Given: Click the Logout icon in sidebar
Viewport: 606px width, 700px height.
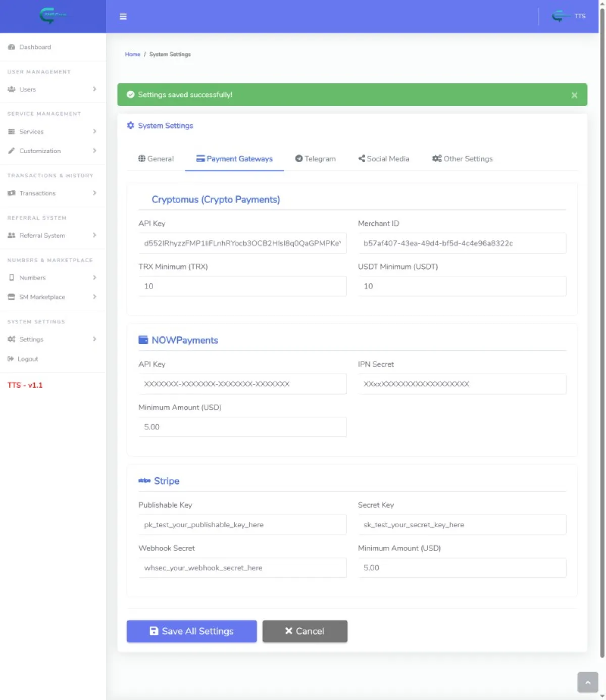Looking at the screenshot, I should coord(11,359).
